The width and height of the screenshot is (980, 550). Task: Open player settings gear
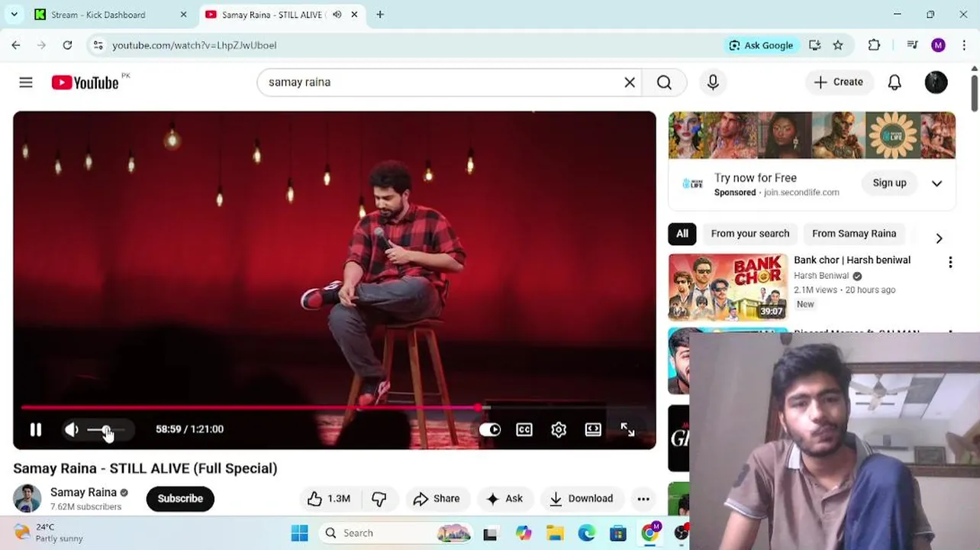[x=559, y=429]
